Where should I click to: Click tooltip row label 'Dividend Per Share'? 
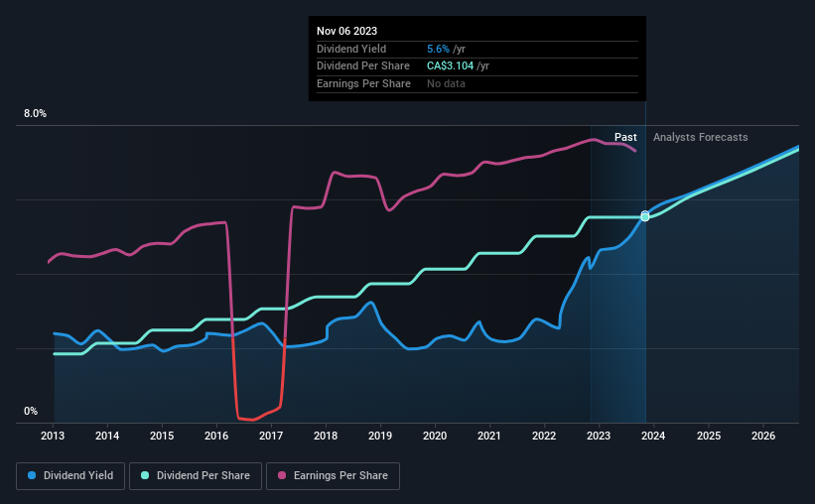click(x=362, y=66)
